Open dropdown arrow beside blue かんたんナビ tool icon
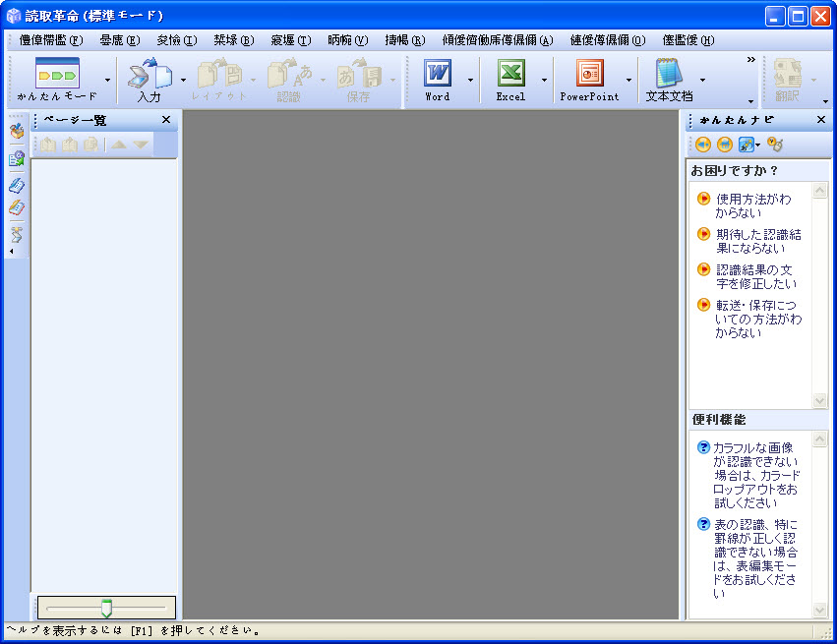The width and height of the screenshot is (837, 644). coord(758,146)
